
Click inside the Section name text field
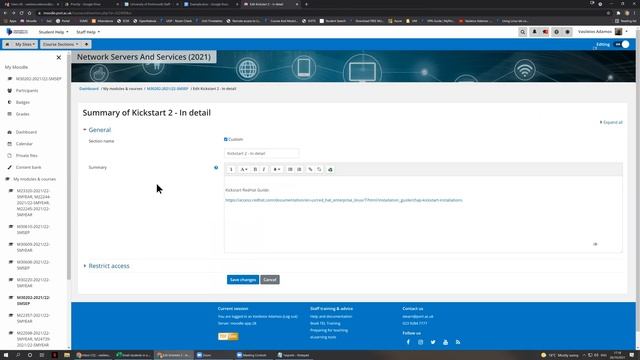pos(261,153)
